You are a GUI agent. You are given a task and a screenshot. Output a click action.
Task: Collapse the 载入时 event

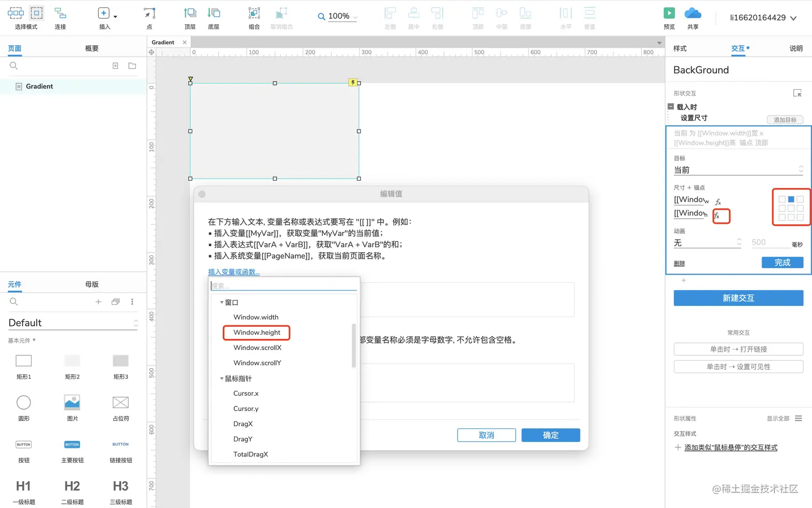671,106
